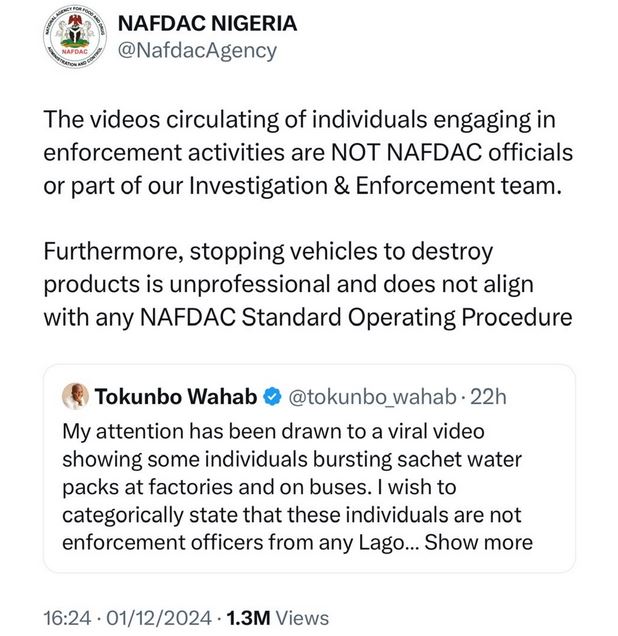Image resolution: width=618 pixels, height=636 pixels.
Task: Open Tokunbo Wahab's profile name
Action: (x=176, y=396)
